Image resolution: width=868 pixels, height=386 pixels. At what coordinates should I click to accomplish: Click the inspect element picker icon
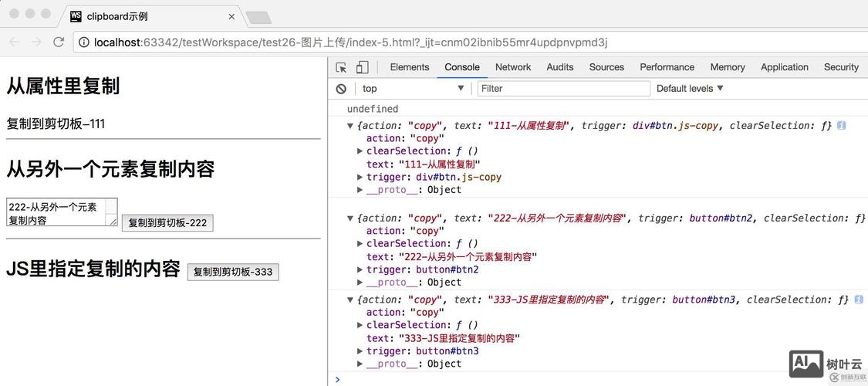click(x=342, y=67)
